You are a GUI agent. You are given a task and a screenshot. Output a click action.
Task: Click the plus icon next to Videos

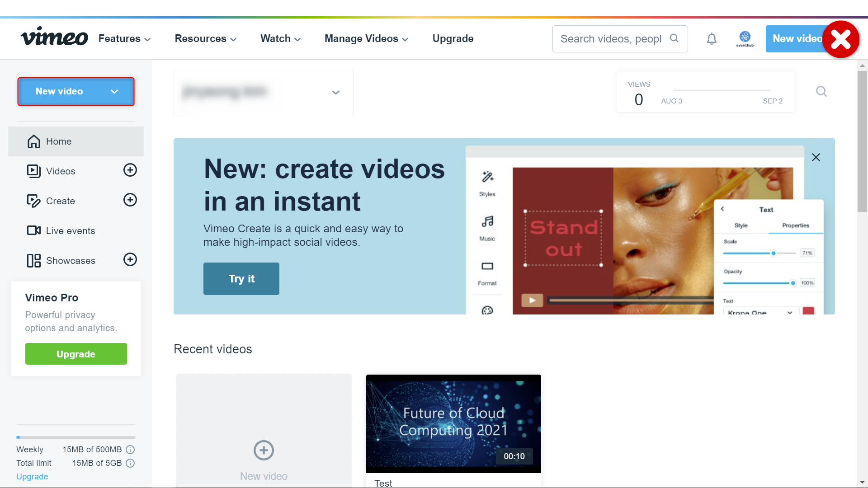130,170
